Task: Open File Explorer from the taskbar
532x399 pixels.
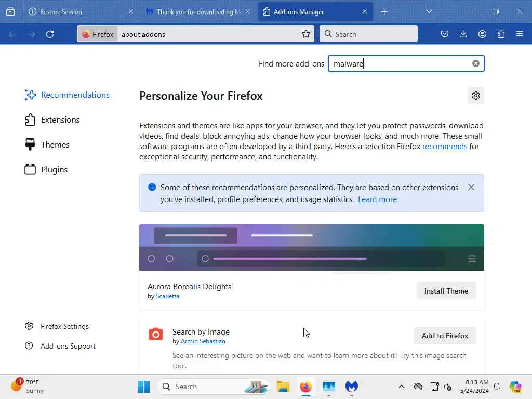Action: (283, 387)
